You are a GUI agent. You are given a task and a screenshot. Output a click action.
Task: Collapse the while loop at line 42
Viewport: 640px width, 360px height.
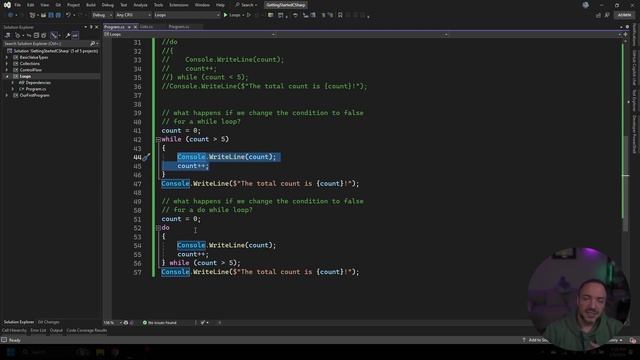[x=158, y=140]
